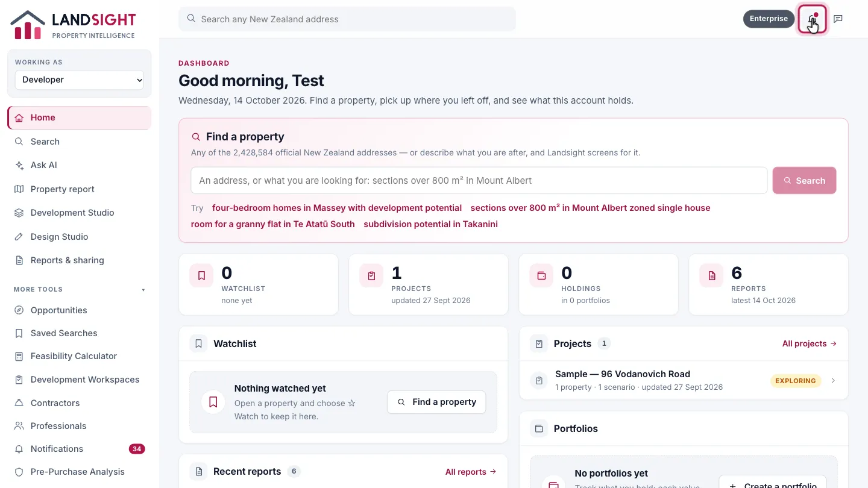Open the All projects link
The width and height of the screenshot is (868, 488).
[x=810, y=343]
